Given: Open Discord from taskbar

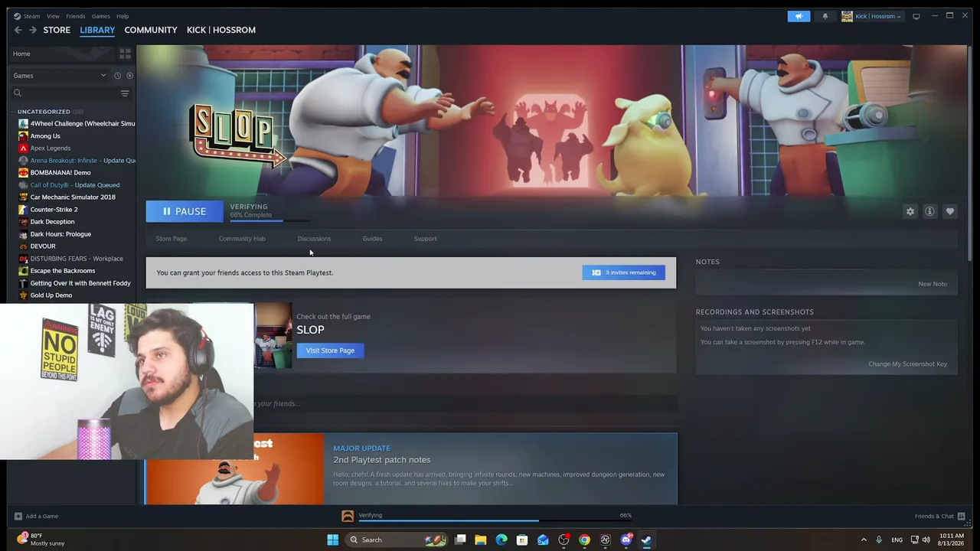Looking at the screenshot, I should click(x=626, y=540).
